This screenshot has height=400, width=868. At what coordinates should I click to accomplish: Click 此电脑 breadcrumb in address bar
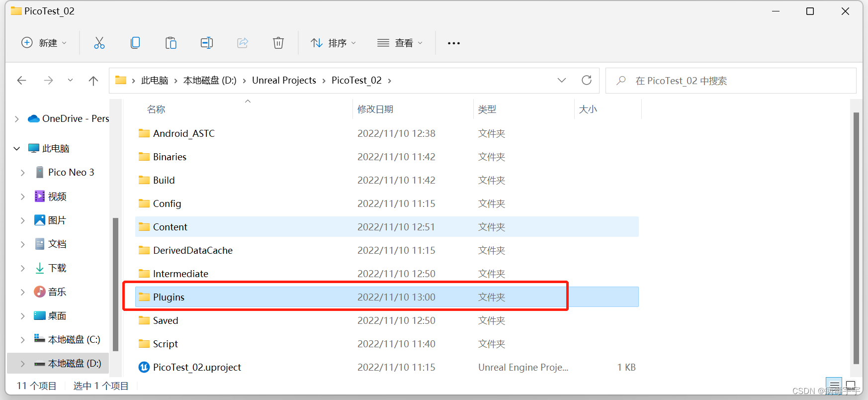pos(155,80)
